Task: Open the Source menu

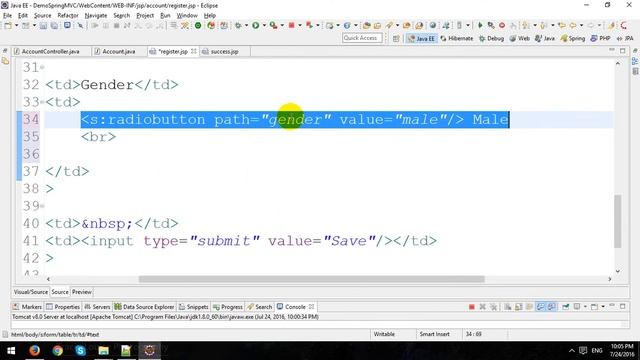Action: (x=42, y=16)
